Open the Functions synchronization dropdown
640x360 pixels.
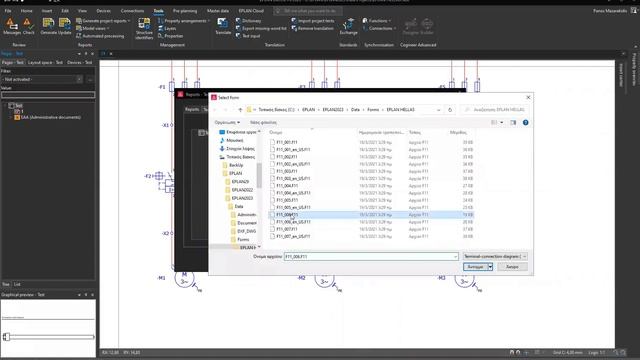click(x=376, y=20)
